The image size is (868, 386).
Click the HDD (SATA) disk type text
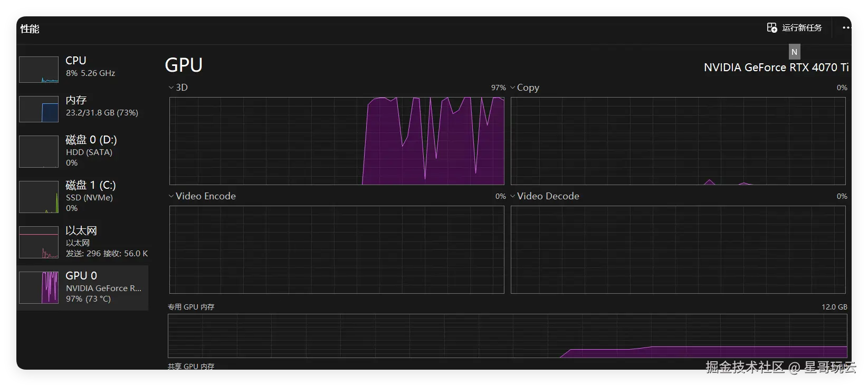pyautogui.click(x=89, y=152)
